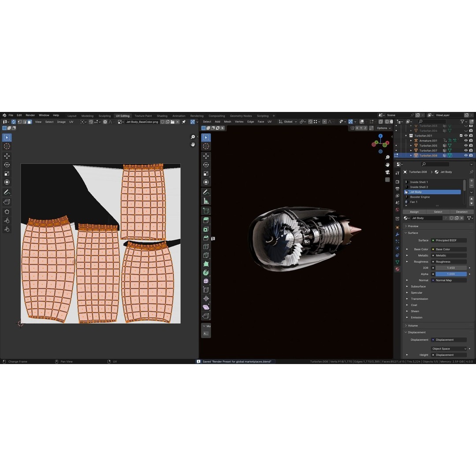
Task: Switch to the Shading workspace tab
Action: [162, 115]
